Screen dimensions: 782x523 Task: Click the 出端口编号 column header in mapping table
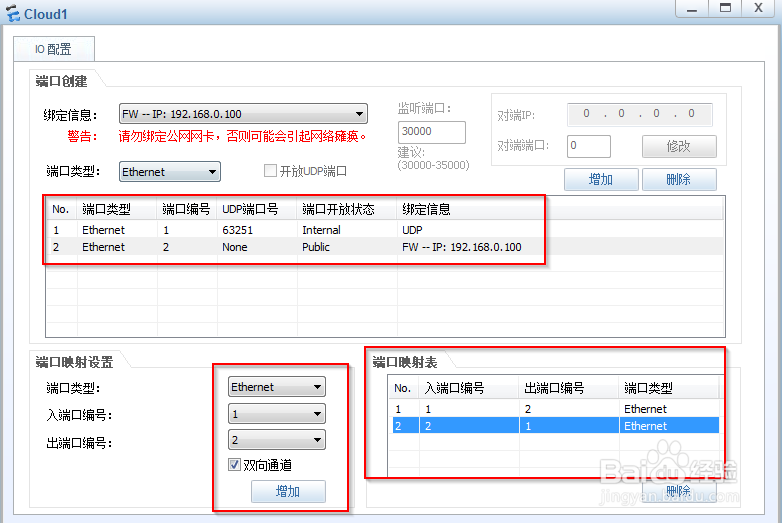click(x=569, y=388)
